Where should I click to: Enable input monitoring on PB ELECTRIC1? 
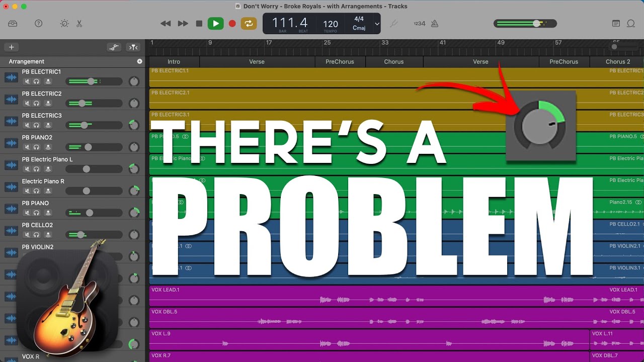tap(48, 81)
